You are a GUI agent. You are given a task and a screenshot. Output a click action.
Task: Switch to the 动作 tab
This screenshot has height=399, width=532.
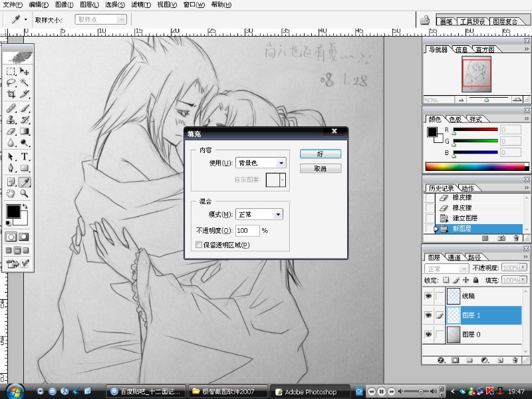coord(467,188)
